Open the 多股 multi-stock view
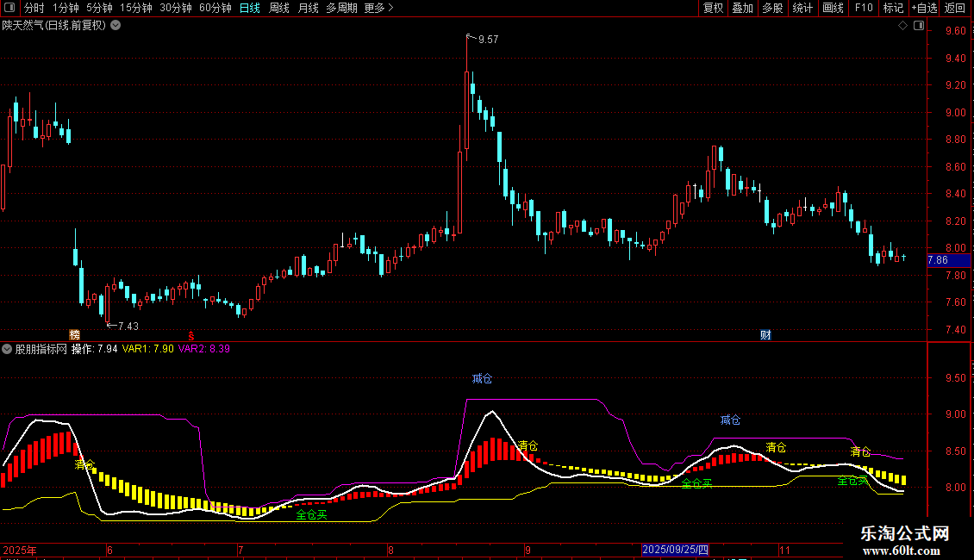 (773, 8)
